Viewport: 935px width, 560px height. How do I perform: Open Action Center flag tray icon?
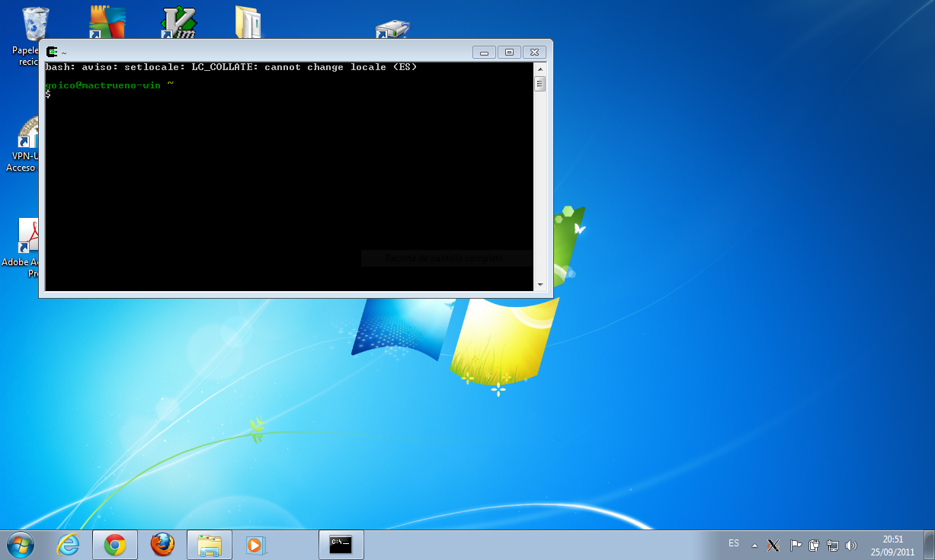(x=796, y=546)
